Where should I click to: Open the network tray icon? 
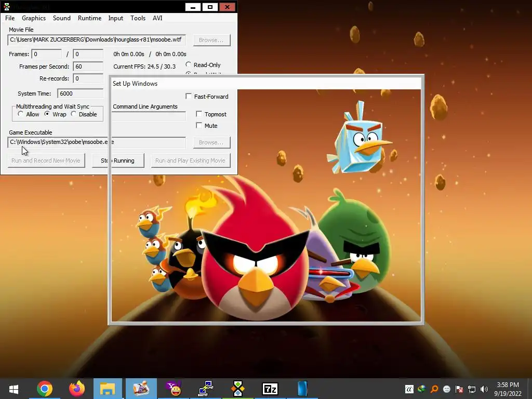tap(472, 389)
